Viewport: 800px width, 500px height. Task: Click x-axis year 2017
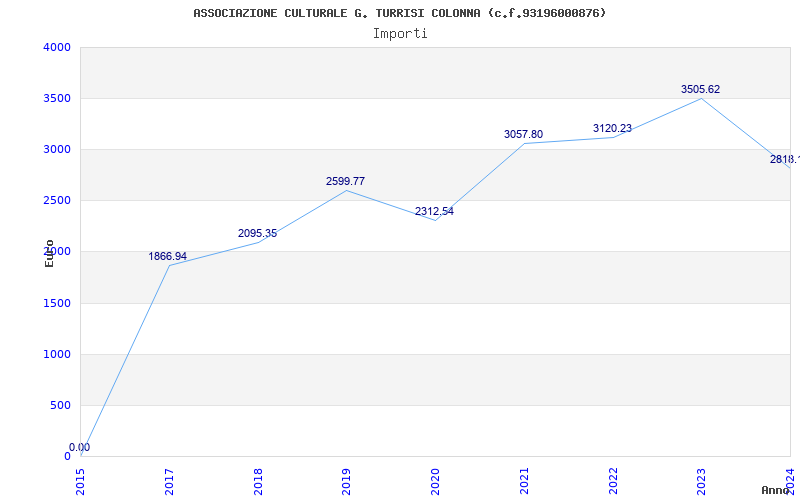(169, 481)
